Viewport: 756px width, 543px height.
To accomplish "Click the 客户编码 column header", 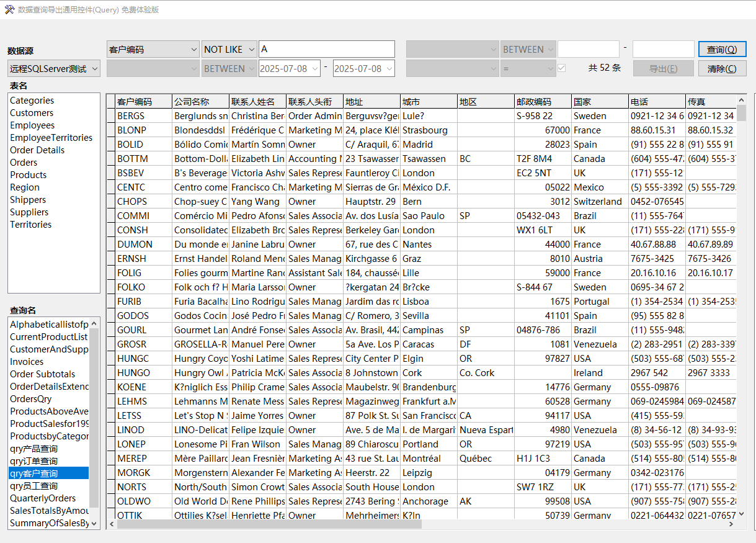I will coord(144,102).
